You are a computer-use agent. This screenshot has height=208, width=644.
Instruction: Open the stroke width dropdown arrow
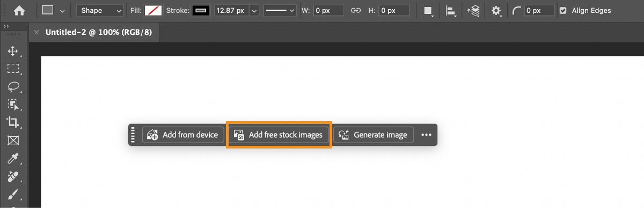point(254,10)
